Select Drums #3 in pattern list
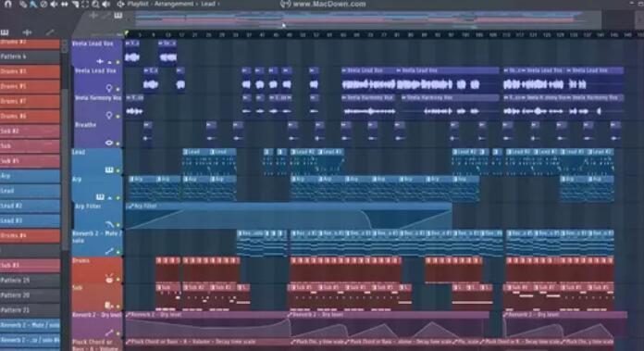This screenshot has width=644, height=351. [30, 71]
